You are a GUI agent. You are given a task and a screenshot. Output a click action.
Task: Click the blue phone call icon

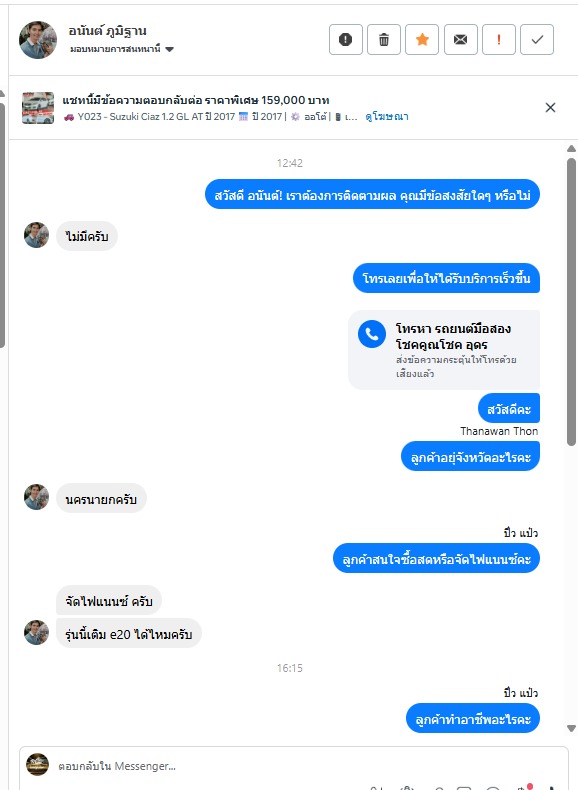[372, 334]
